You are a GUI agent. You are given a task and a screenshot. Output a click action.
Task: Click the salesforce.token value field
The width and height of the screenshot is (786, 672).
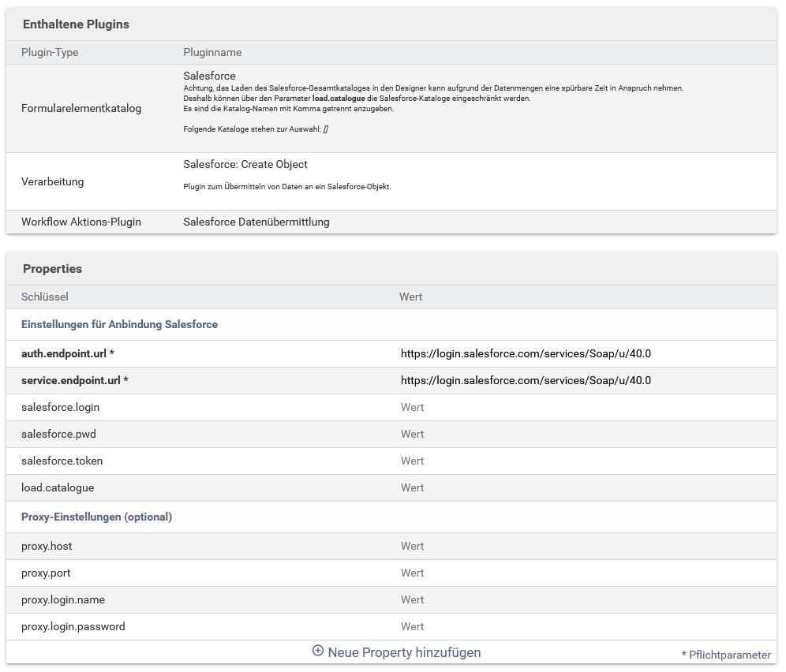[584, 461]
